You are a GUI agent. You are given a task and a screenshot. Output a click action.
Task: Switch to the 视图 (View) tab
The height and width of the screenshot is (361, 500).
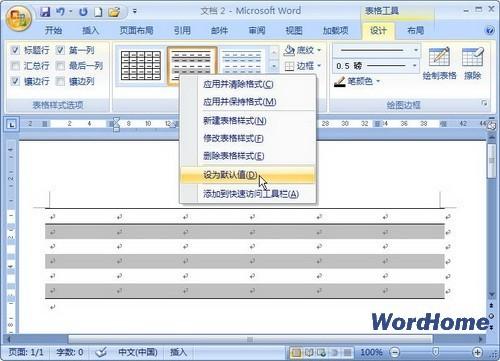click(x=294, y=31)
